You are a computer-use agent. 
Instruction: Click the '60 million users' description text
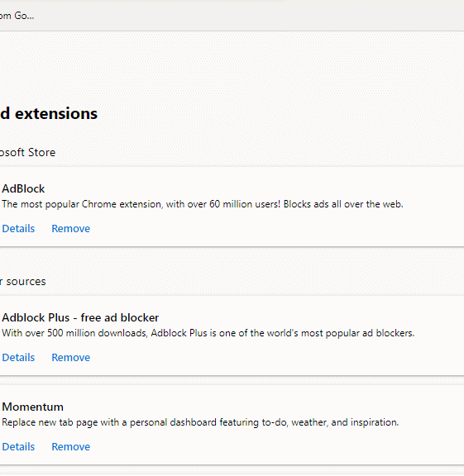(203, 204)
